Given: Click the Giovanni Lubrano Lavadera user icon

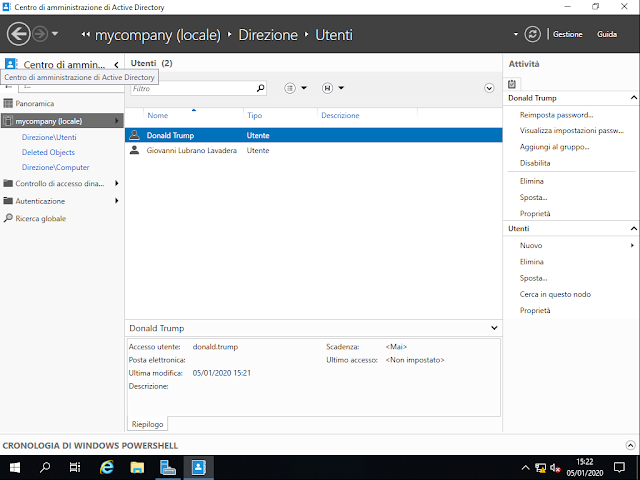Looking at the screenshot, I should tap(134, 150).
